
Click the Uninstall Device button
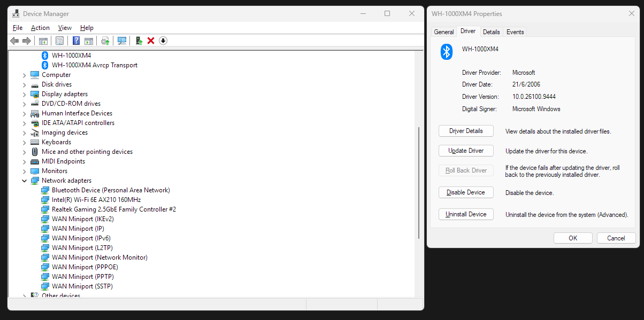click(x=466, y=214)
